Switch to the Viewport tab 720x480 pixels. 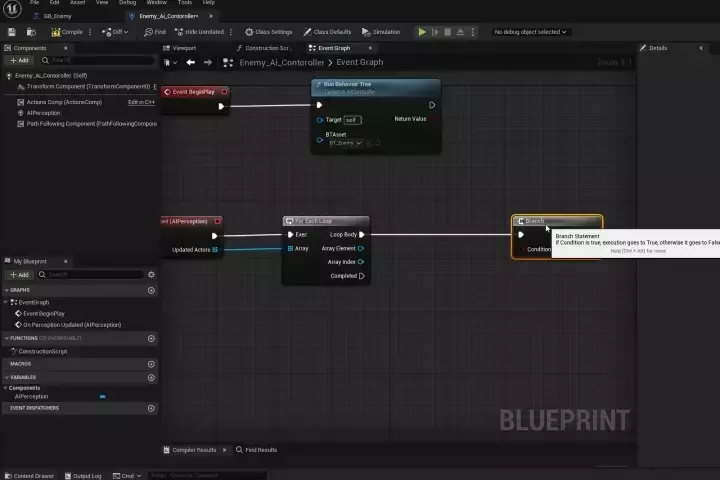click(x=184, y=48)
